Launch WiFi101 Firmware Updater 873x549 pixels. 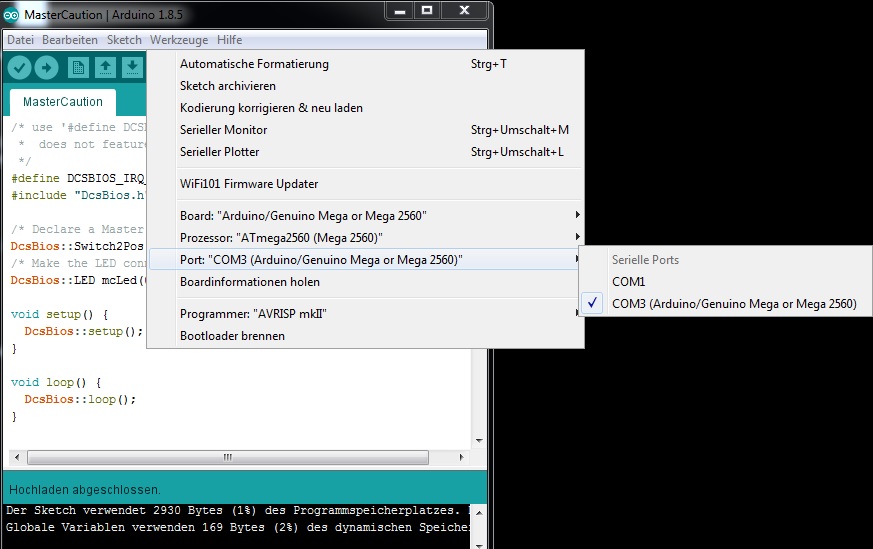(365, 184)
